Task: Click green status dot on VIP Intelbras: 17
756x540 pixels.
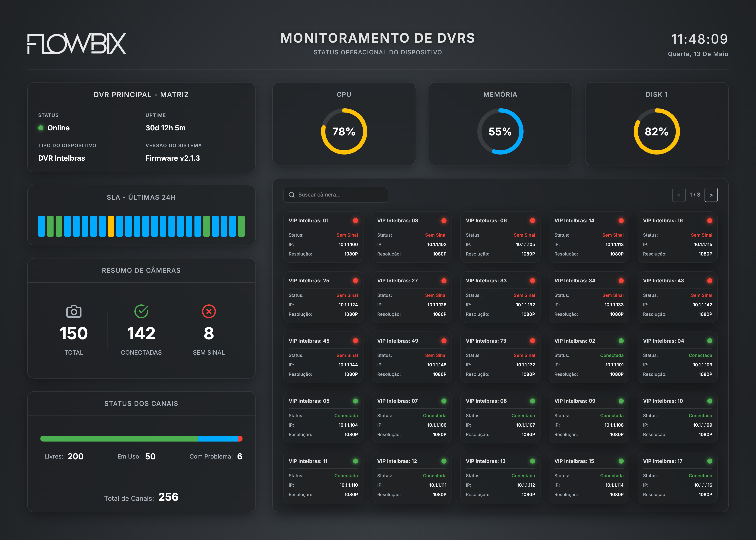Action: [710, 461]
